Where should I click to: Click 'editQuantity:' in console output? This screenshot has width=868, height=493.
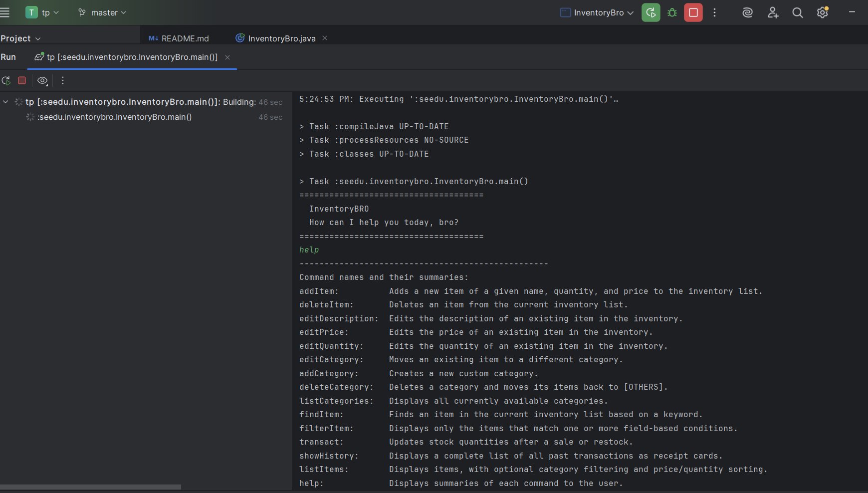click(x=331, y=346)
